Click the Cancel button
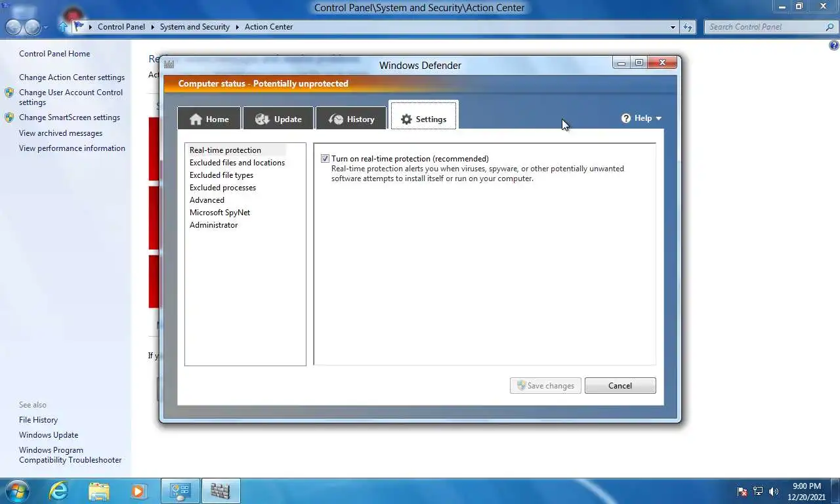This screenshot has height=504, width=840. pos(620,386)
